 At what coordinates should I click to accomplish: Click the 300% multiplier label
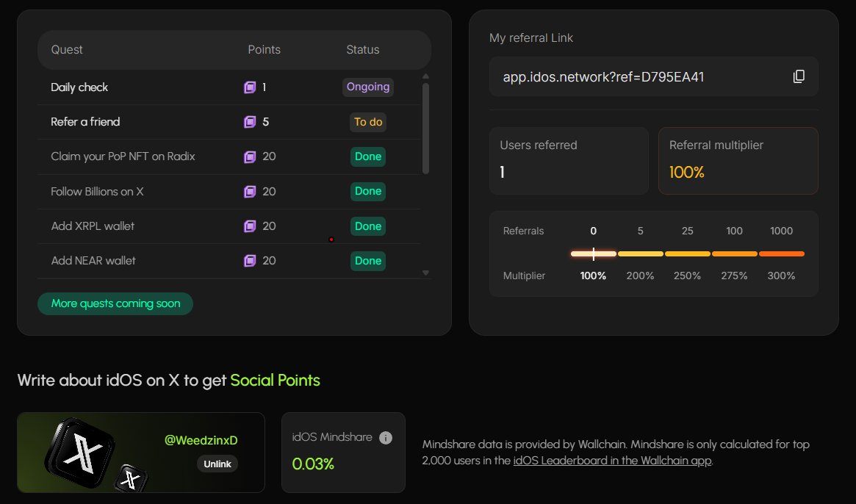pos(781,276)
